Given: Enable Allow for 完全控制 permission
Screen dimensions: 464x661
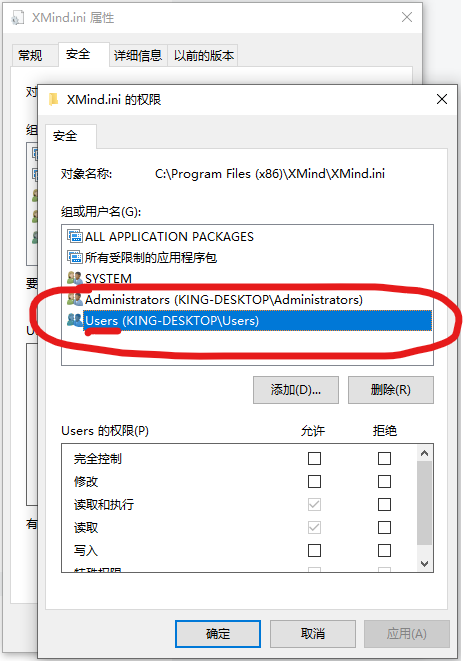Looking at the screenshot, I should [x=314, y=458].
